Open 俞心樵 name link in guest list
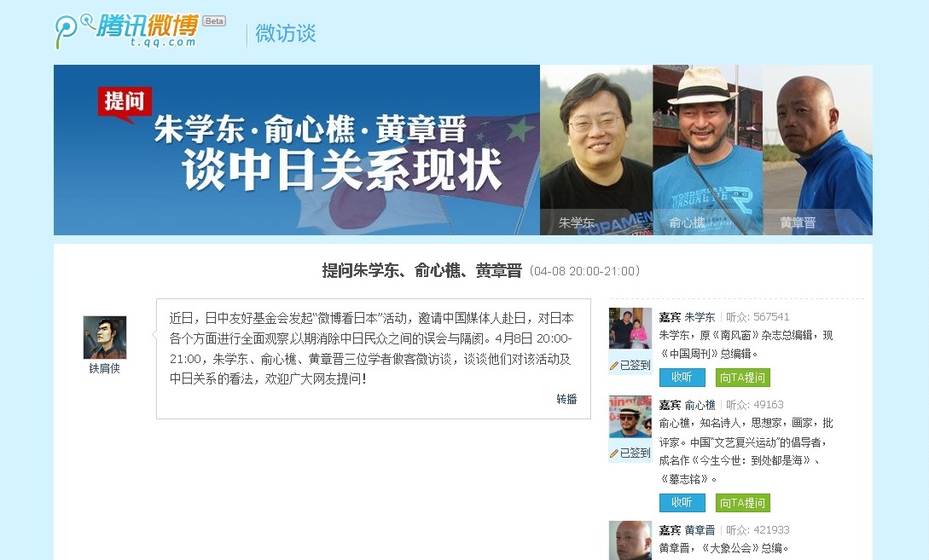The width and height of the screenshot is (929, 560). pos(700,405)
